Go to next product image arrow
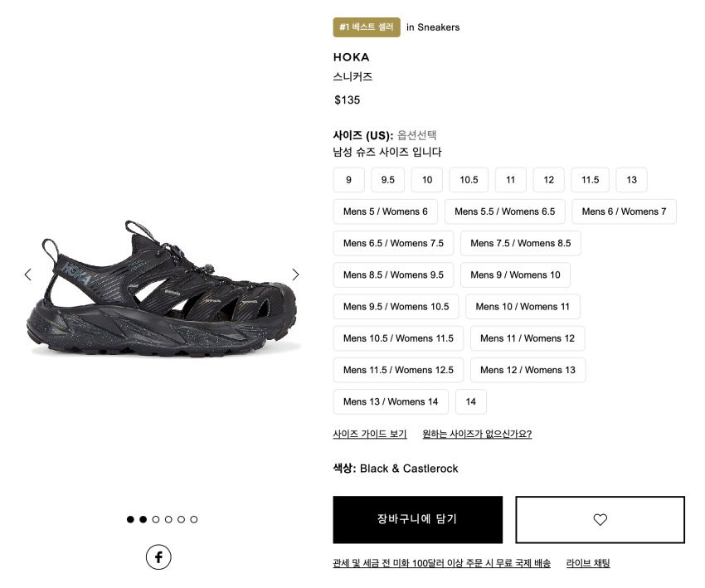 (295, 275)
